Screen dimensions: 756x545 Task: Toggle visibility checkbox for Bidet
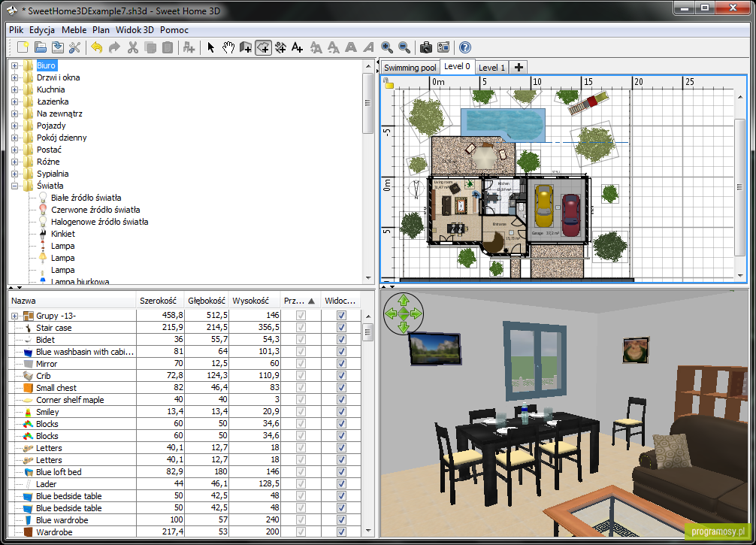pyautogui.click(x=341, y=340)
